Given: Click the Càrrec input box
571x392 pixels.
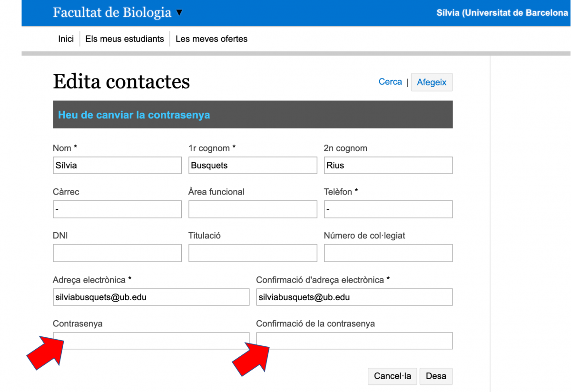Looking at the screenshot, I should pyautogui.click(x=117, y=209).
